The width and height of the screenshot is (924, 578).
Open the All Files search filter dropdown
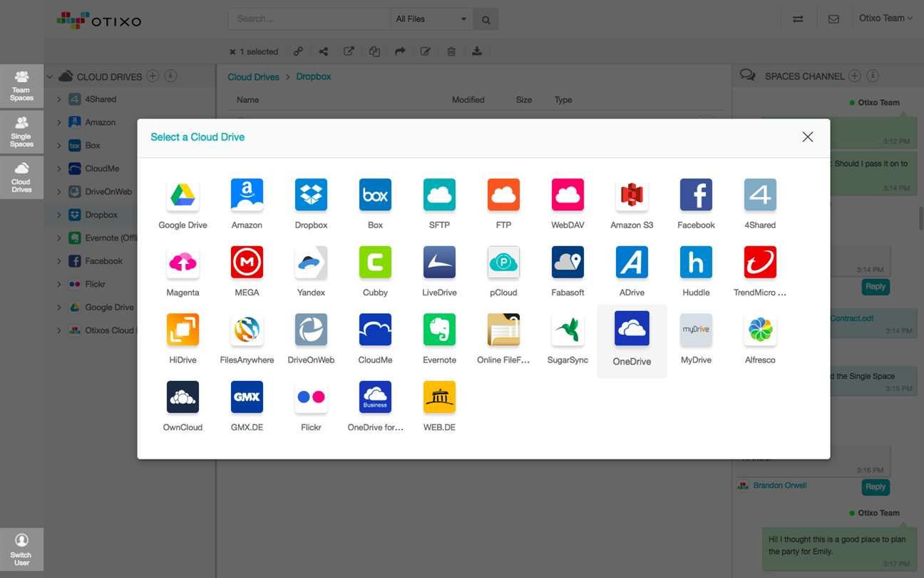431,19
